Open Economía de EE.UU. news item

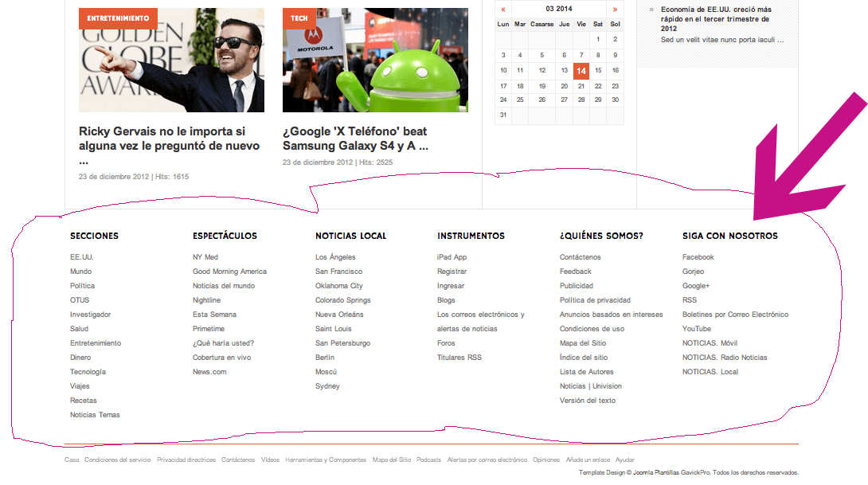coord(716,19)
